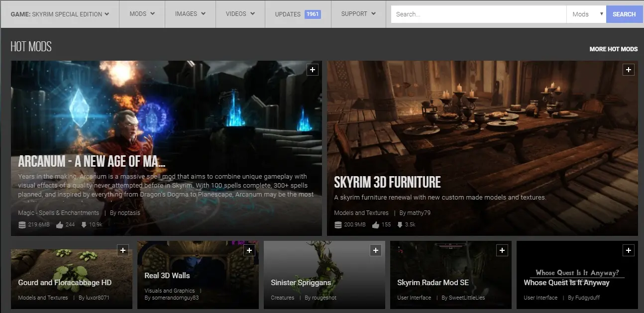The image size is (644, 313).
Task: Open author somerandomguy83 profile
Action: [175, 298]
